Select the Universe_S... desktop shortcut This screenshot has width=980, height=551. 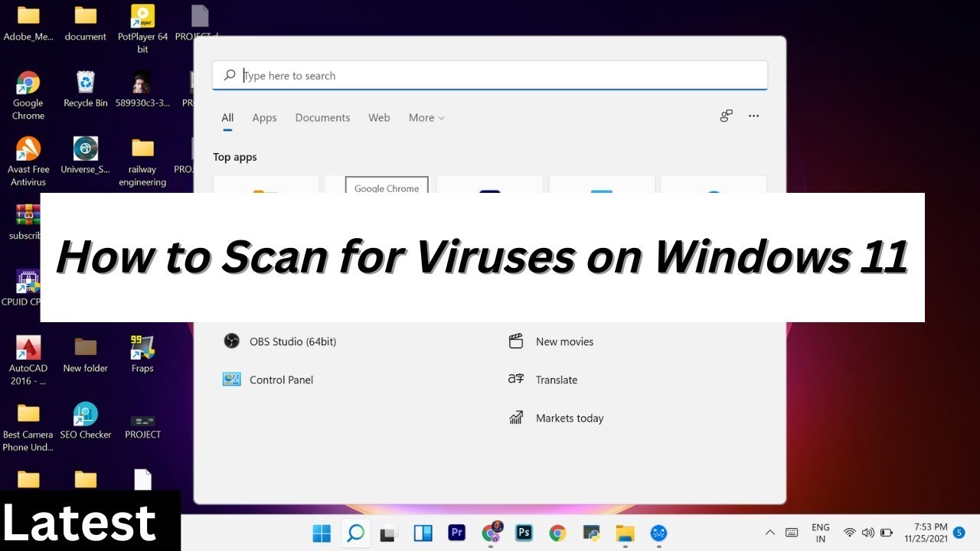click(86, 156)
